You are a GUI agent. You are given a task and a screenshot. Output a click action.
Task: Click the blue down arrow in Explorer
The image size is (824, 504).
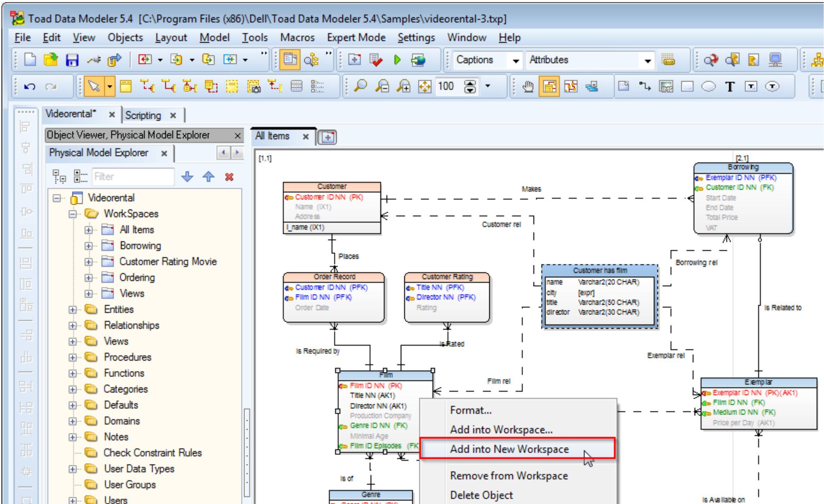coord(187,176)
